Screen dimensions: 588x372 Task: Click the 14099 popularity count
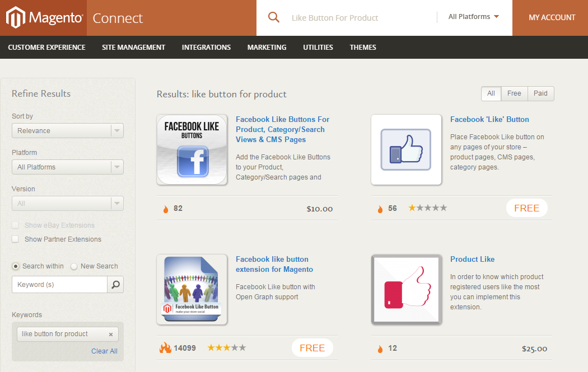coord(185,348)
